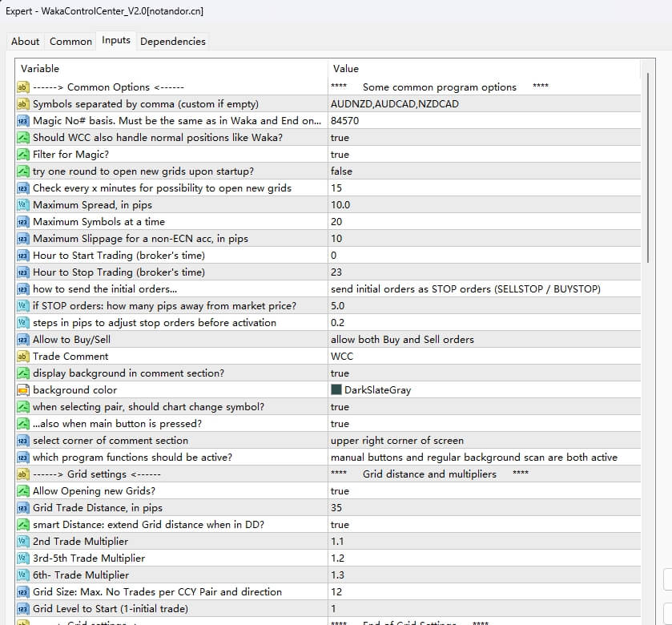Viewport: 672px width, 625px height.
Task: Click the string icon beside Symbols separated by comma
Action: [x=23, y=104]
